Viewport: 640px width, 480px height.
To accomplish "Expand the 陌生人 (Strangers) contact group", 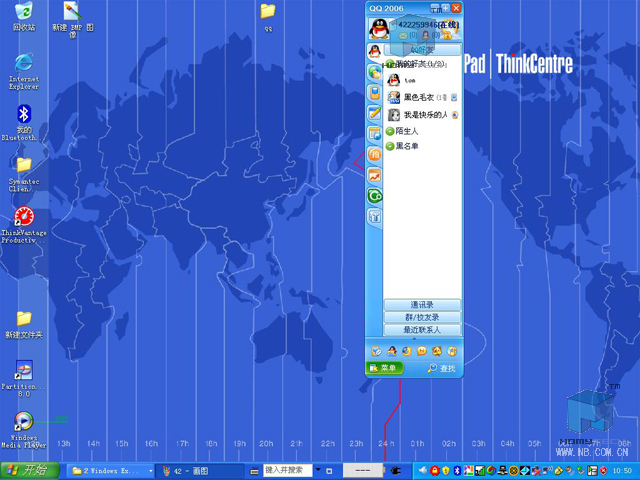I will click(x=407, y=131).
